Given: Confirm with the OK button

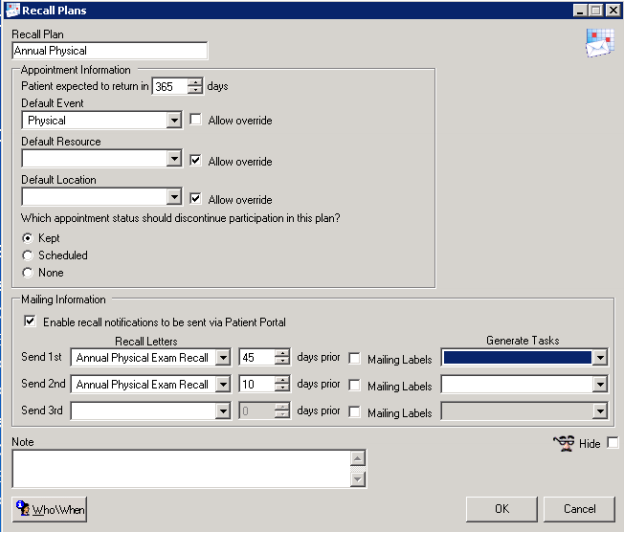Looking at the screenshot, I should (502, 509).
